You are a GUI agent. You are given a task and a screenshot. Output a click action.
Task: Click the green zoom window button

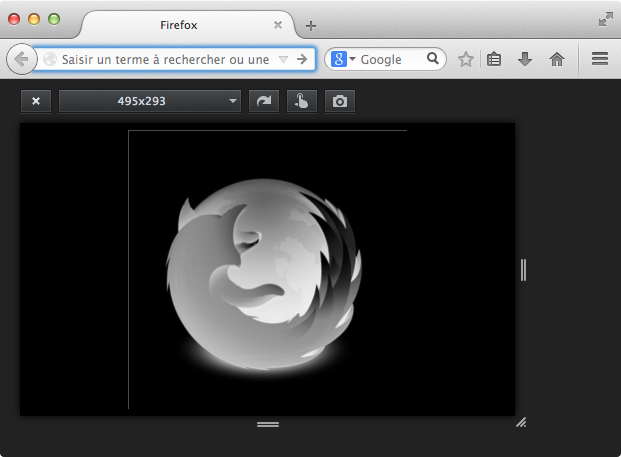[x=54, y=19]
